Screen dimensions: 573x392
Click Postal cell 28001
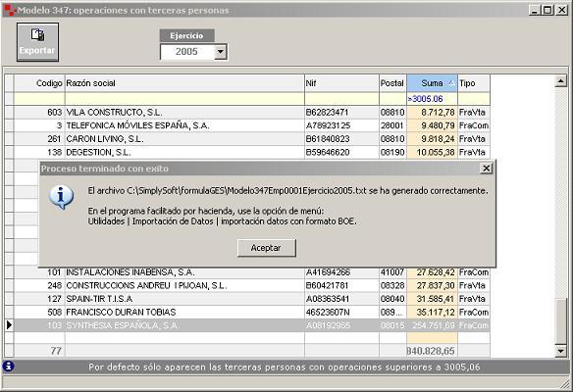[392, 125]
